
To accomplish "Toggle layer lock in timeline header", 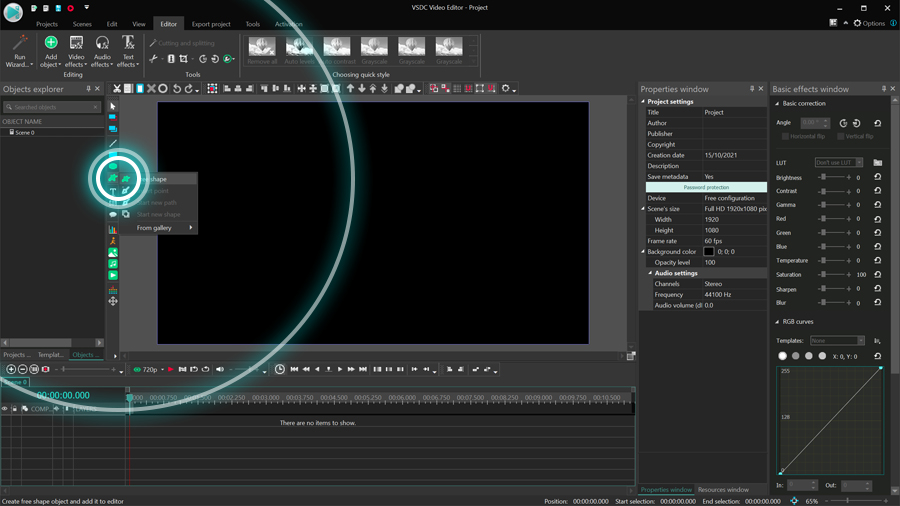I will pos(14,408).
